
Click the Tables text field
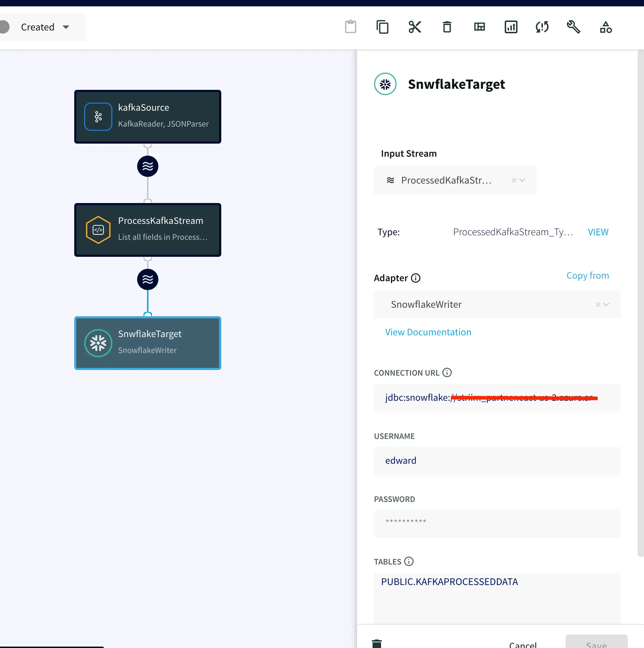(x=497, y=598)
